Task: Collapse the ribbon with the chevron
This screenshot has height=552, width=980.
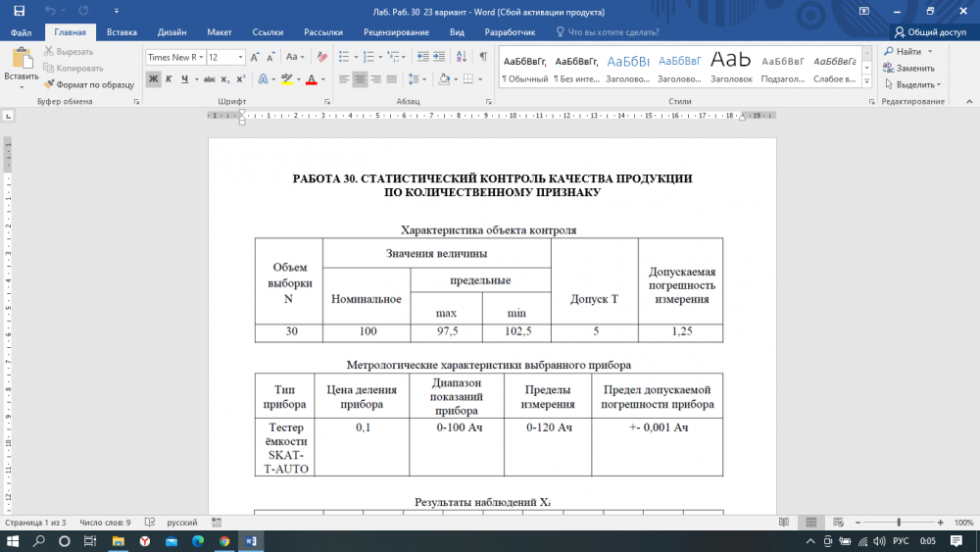Action: pos(969,101)
